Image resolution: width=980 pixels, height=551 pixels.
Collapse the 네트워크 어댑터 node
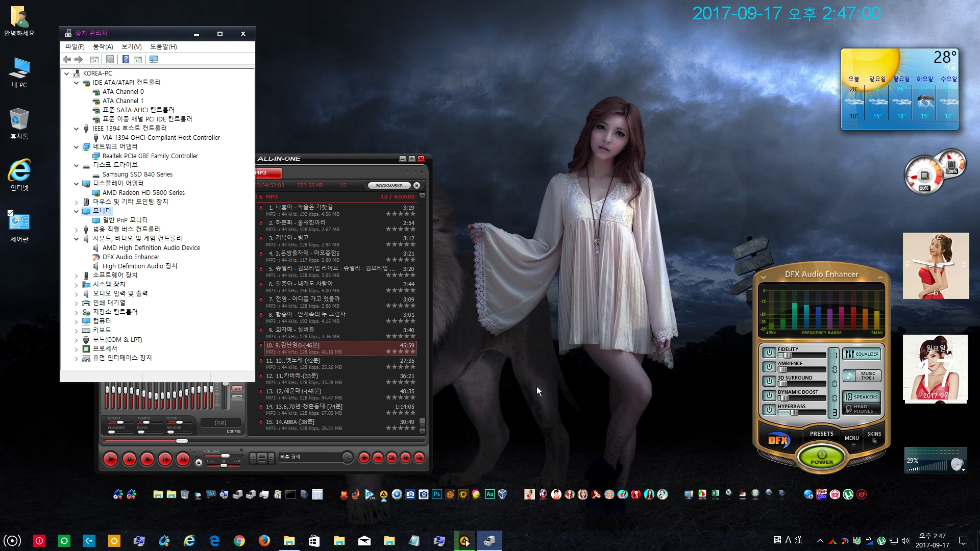coord(77,147)
